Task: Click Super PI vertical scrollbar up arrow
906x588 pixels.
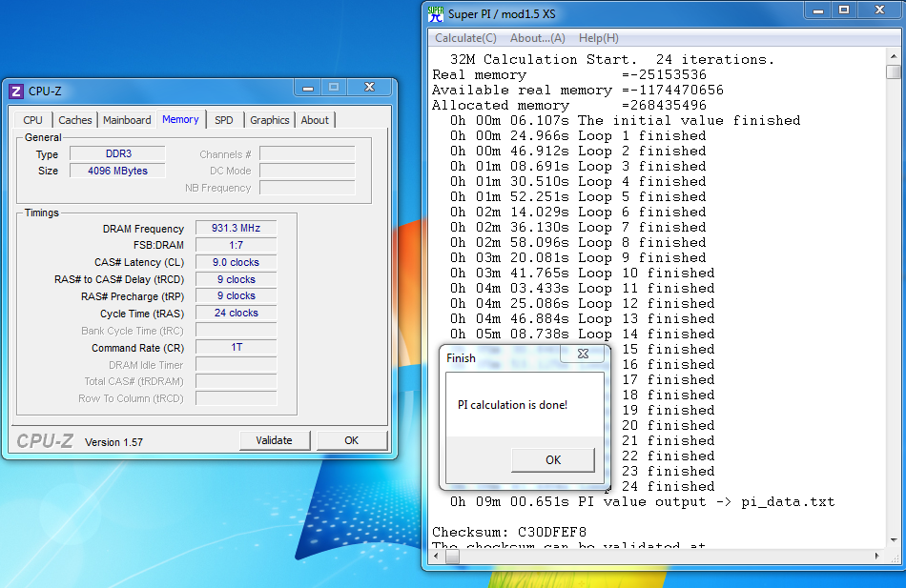Action: (x=894, y=56)
